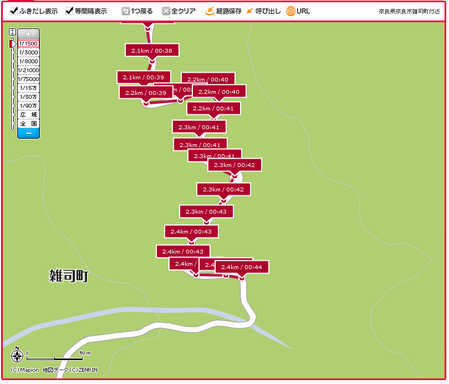Click the compass icon near the scale bar
449x384 pixels.
[x=17, y=355]
